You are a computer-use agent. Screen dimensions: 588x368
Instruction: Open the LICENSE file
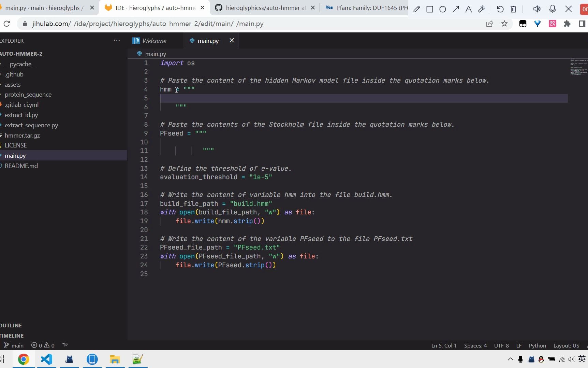[x=16, y=145]
